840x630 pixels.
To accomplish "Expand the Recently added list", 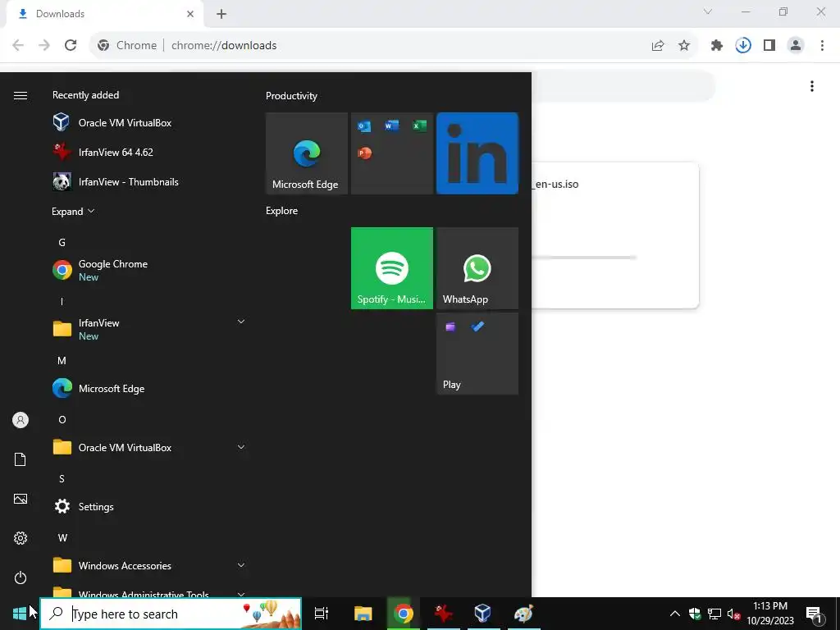I will coord(73,211).
